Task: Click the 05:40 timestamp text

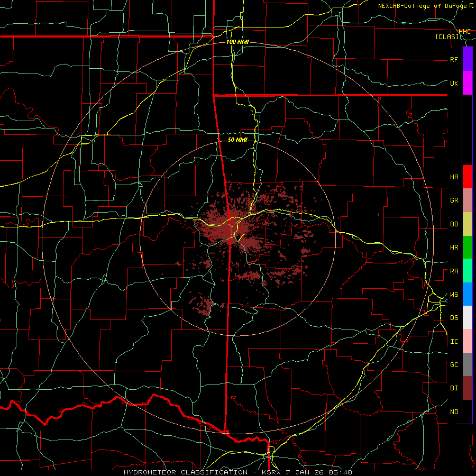Action: tap(340, 472)
